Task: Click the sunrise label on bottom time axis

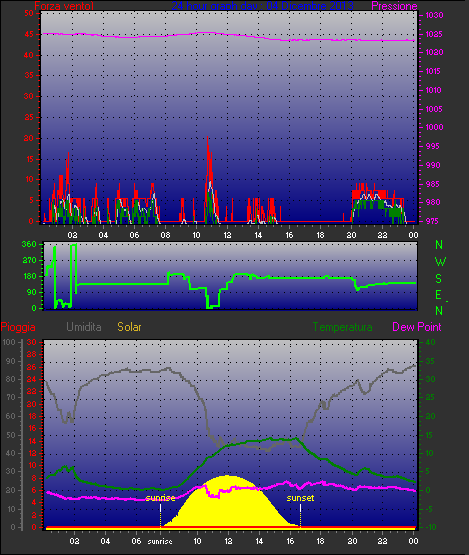Action: point(160,541)
